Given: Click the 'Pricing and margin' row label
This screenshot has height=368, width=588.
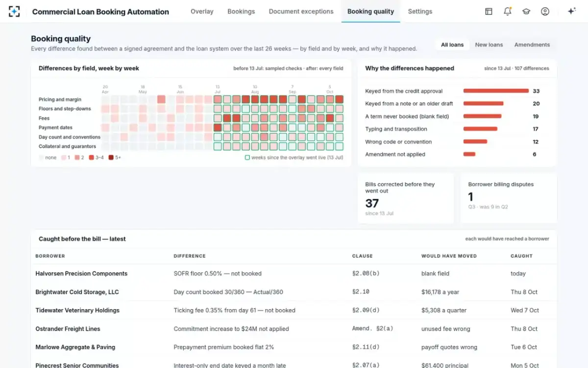Looking at the screenshot, I should click(60, 100).
